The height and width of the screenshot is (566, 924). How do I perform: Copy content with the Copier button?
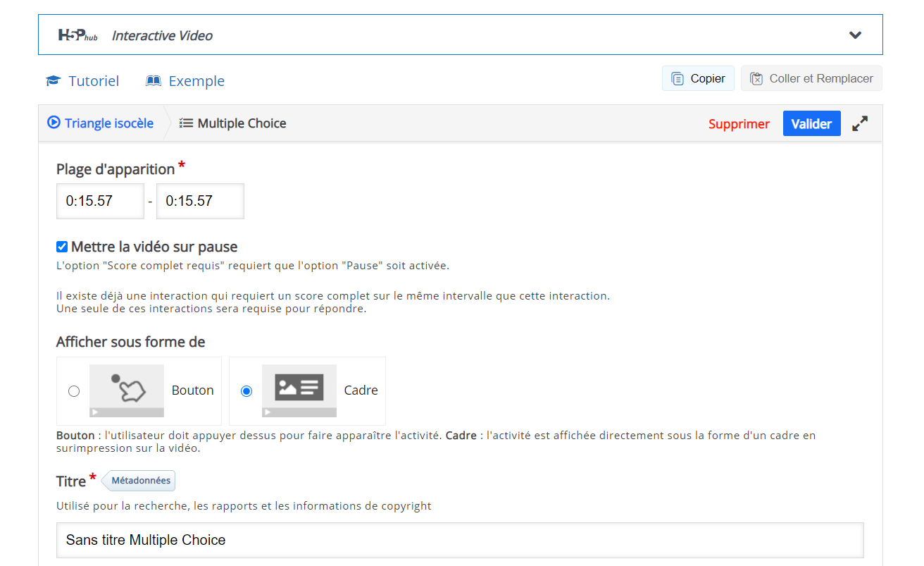(698, 78)
